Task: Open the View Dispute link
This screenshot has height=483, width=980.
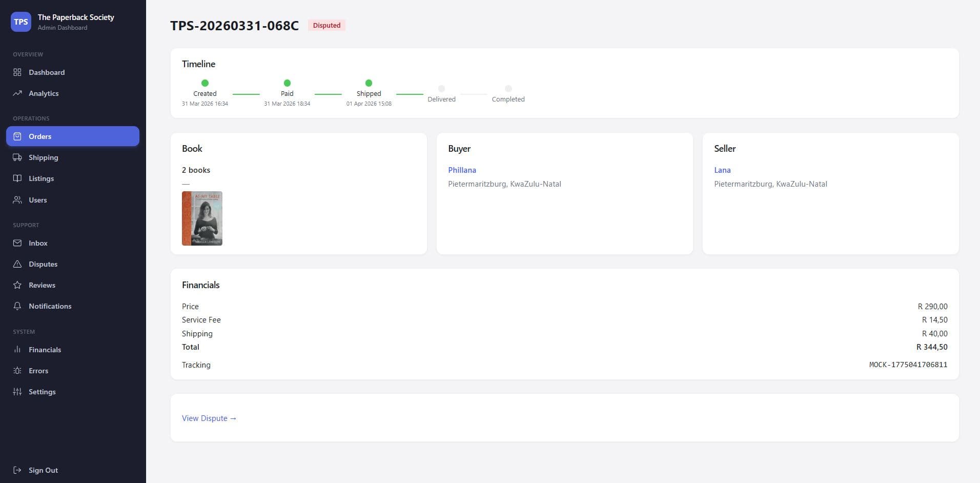Action: point(209,418)
